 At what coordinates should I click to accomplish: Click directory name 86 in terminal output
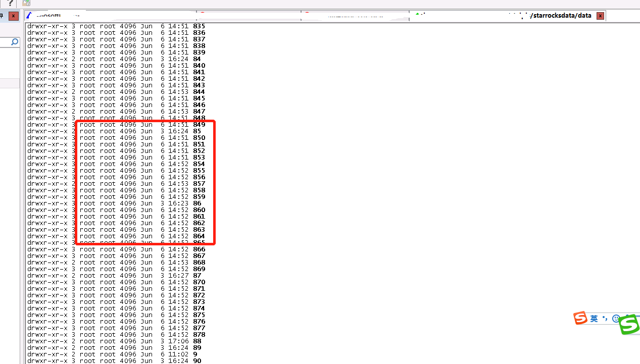pos(197,203)
